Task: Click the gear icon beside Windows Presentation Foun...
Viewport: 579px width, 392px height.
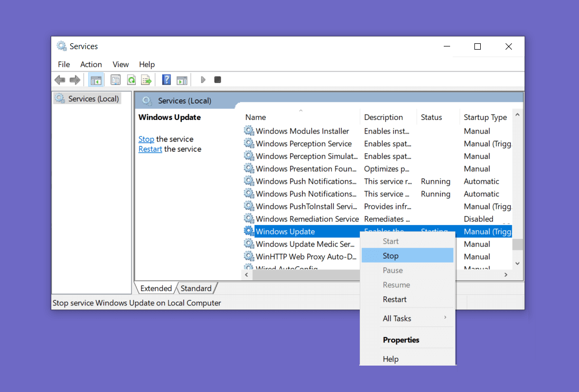Action: click(249, 169)
